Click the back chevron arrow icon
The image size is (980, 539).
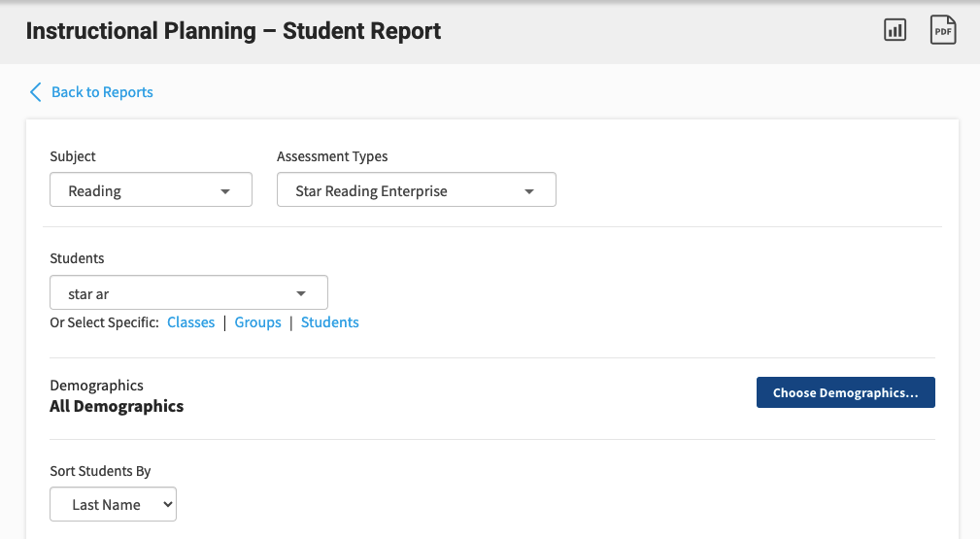point(36,92)
